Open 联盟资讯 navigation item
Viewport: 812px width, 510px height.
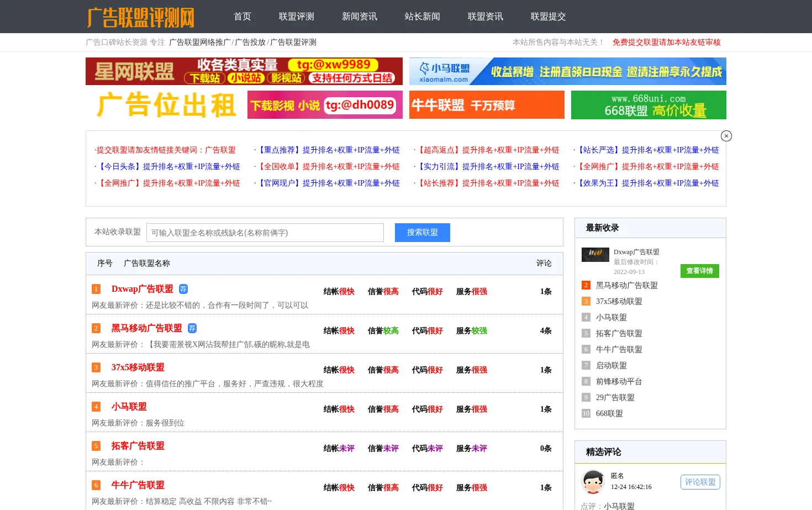coord(486,17)
